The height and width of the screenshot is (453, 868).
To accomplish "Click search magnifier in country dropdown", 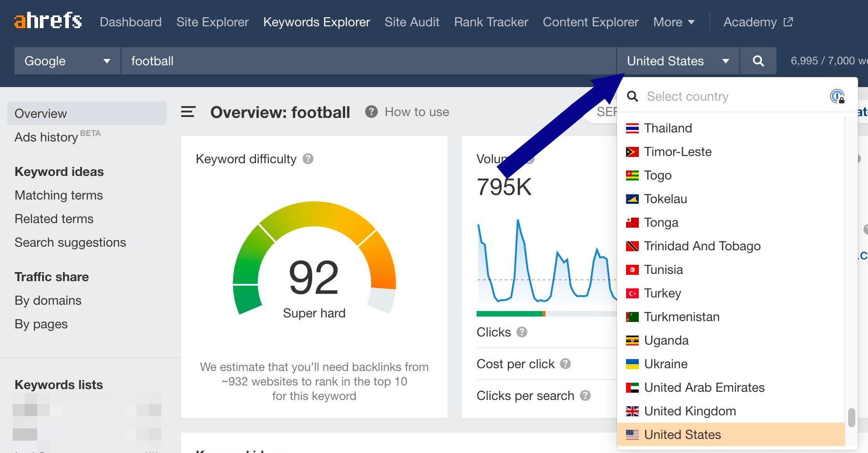I will click(x=632, y=96).
